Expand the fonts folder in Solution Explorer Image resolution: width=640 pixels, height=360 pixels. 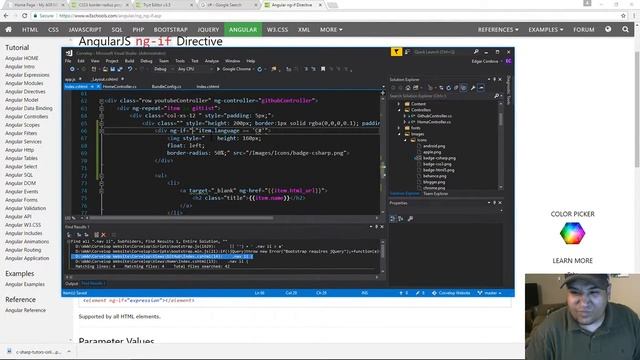point(399,128)
